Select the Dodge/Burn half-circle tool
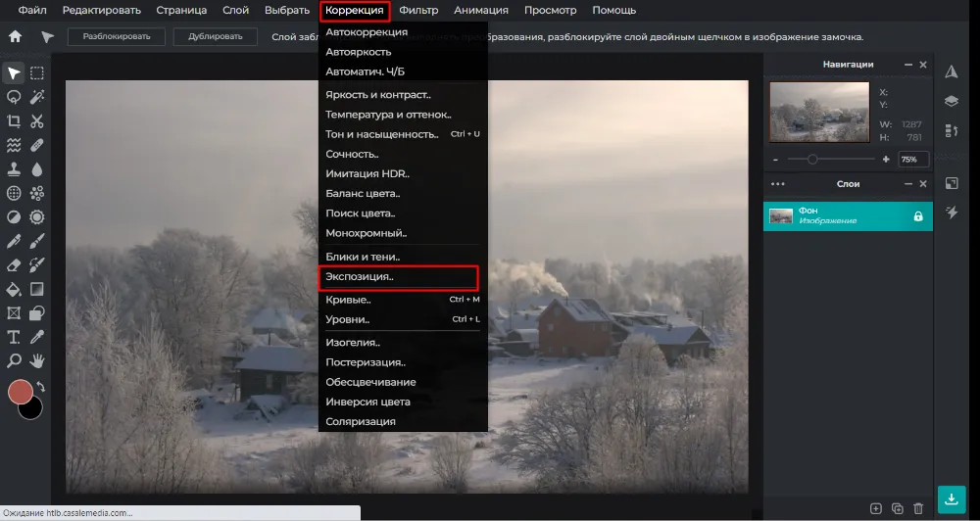Viewport: 980px width, 521px height. (13, 217)
